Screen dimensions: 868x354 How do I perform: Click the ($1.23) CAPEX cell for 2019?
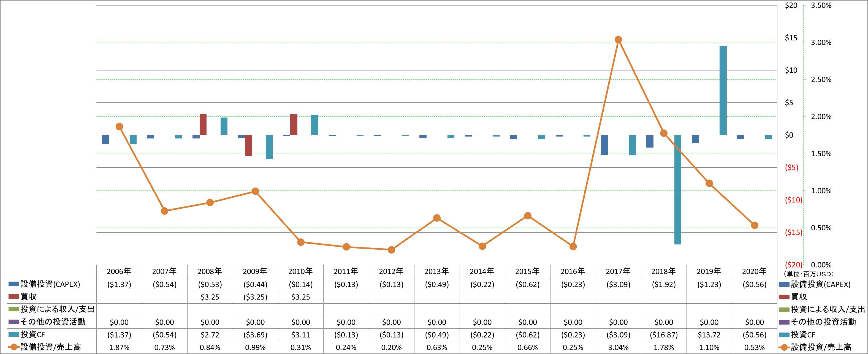[x=709, y=284]
